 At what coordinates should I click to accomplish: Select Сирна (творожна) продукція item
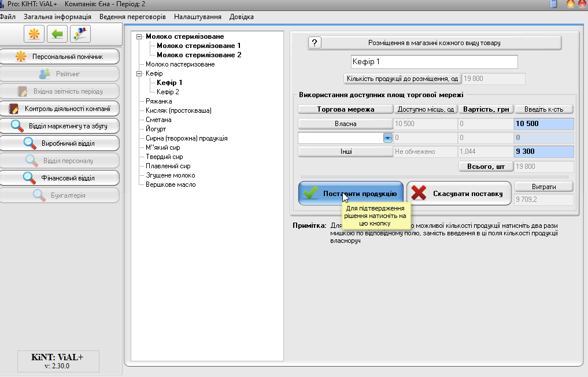[186, 138]
